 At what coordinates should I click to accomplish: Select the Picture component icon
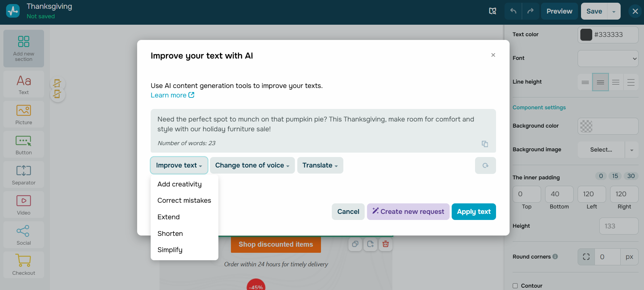24,111
